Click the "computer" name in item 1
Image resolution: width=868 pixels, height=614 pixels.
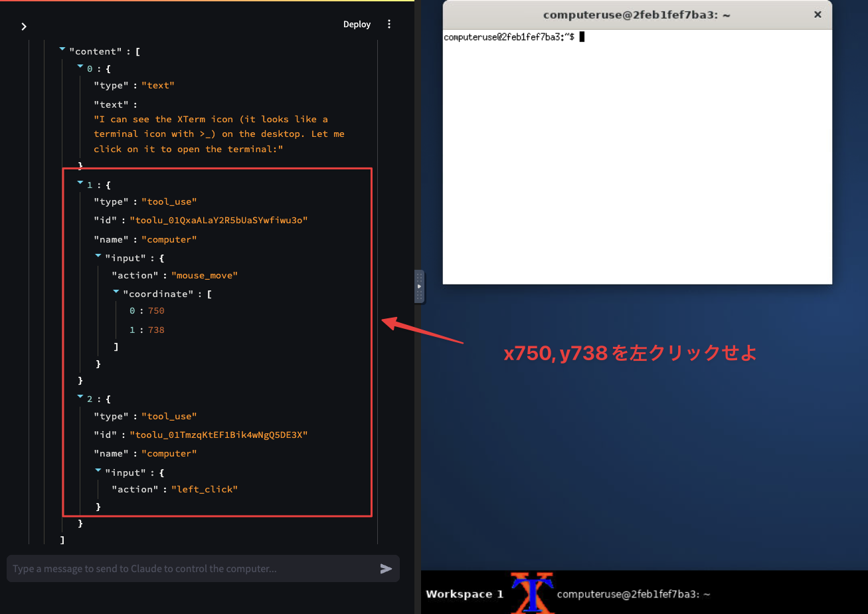coord(169,239)
